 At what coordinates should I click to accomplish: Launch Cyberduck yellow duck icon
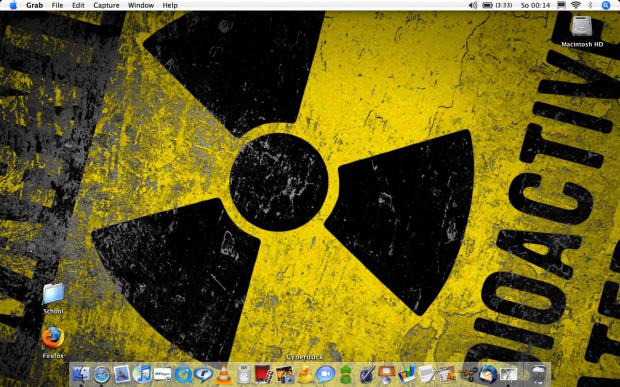pyautogui.click(x=305, y=374)
